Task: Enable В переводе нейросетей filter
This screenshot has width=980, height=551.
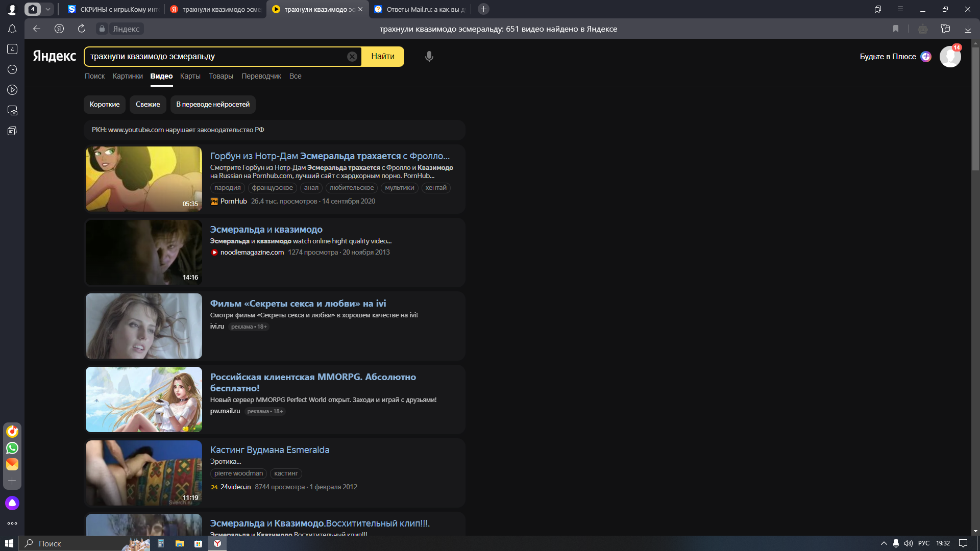Action: (x=213, y=105)
